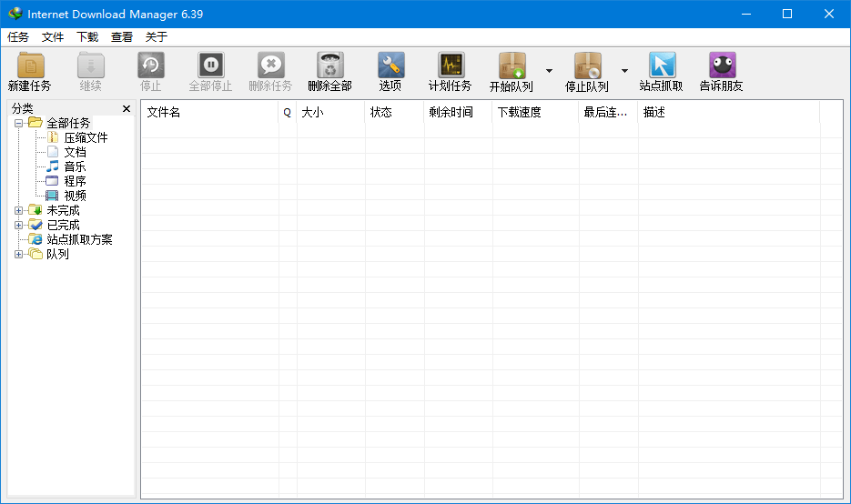Select the 队列 folder
The width and height of the screenshot is (851, 504).
coord(57,254)
